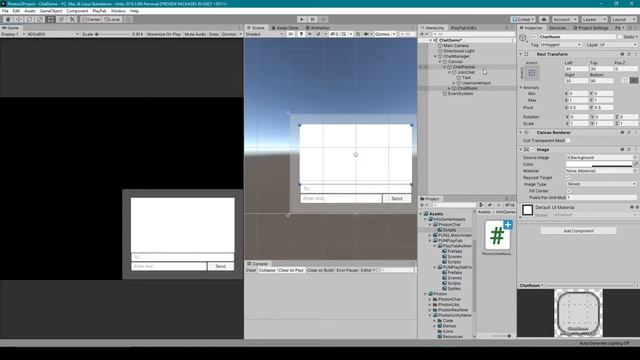Image resolution: width=640 pixels, height=360 pixels.
Task: Select the Transform tool in toolbar
Action: click(x=61, y=19)
